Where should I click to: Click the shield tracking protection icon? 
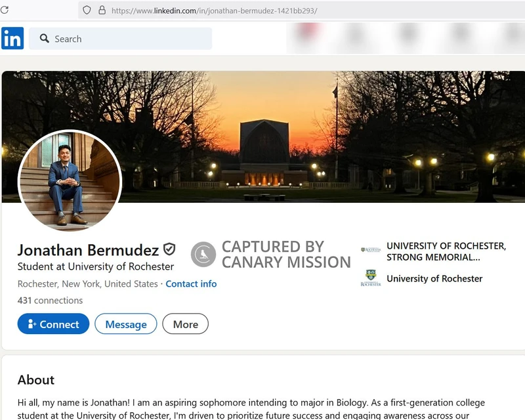[87, 10]
